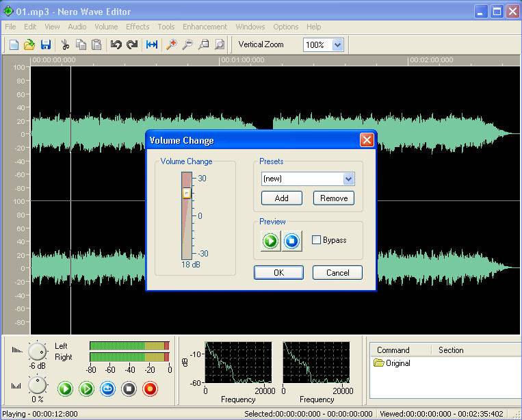Open the Enhancement menu

[205, 27]
